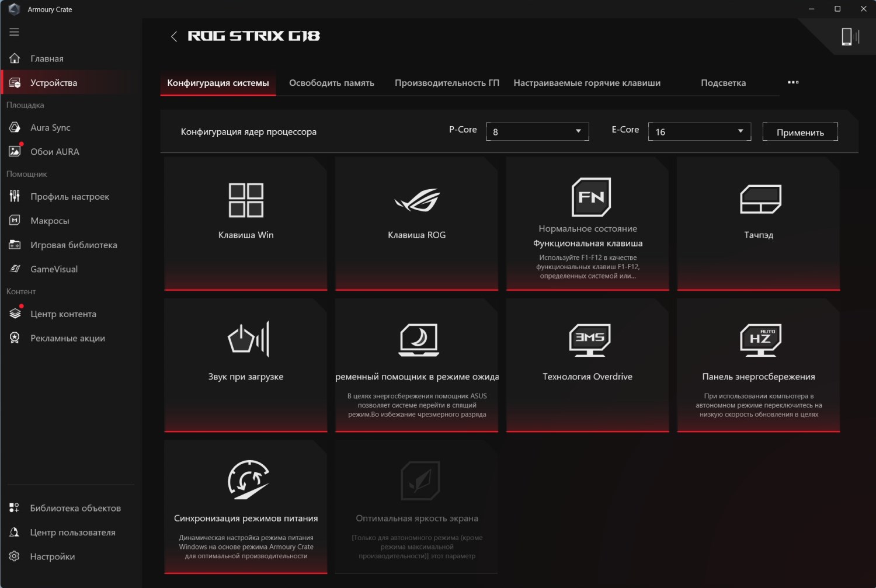Click the Главная home icon
This screenshot has height=588, width=876.
(x=15, y=58)
